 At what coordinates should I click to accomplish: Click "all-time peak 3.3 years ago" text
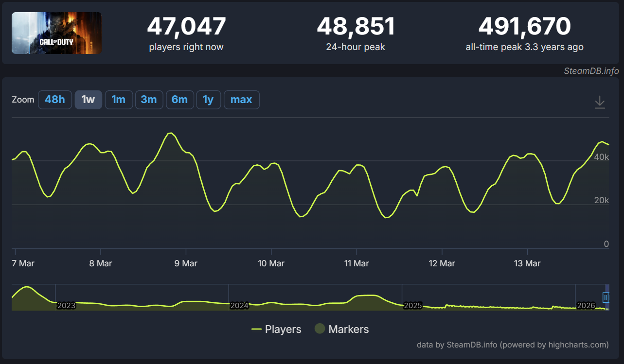tap(524, 47)
